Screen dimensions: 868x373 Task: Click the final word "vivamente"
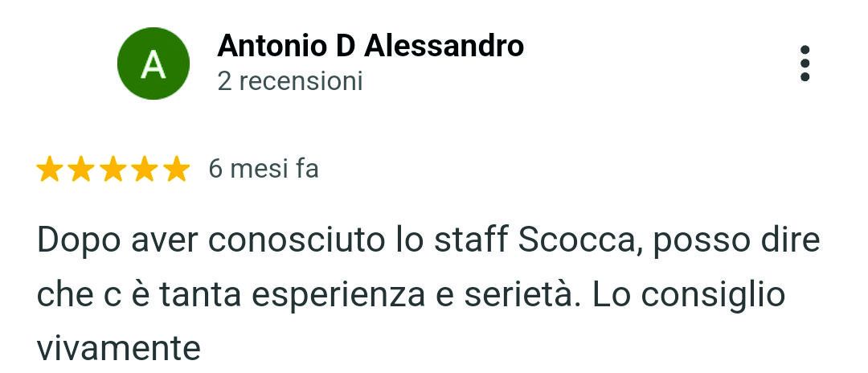118,349
